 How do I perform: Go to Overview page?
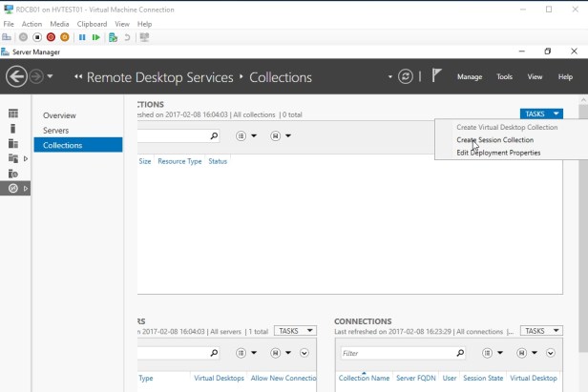point(59,115)
